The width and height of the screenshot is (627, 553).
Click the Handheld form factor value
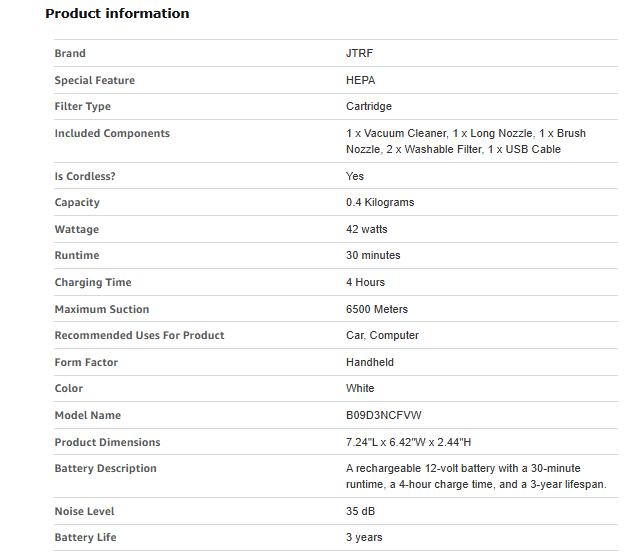(x=370, y=362)
